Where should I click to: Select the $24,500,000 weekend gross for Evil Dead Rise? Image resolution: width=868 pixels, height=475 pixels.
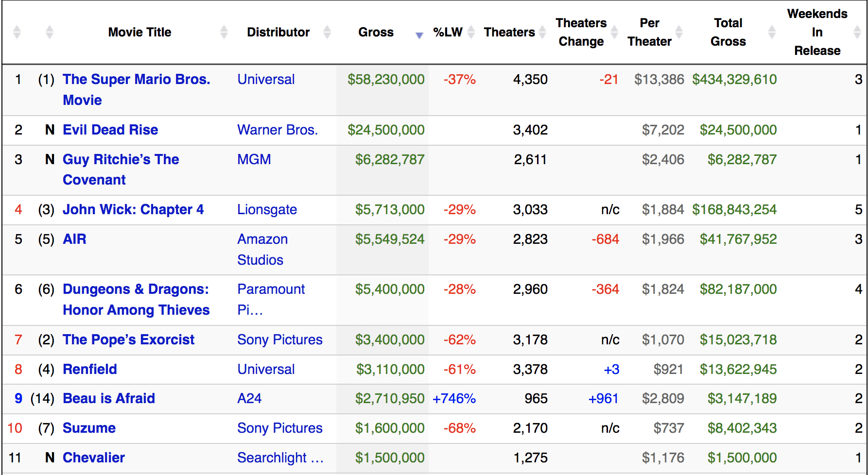click(x=386, y=130)
